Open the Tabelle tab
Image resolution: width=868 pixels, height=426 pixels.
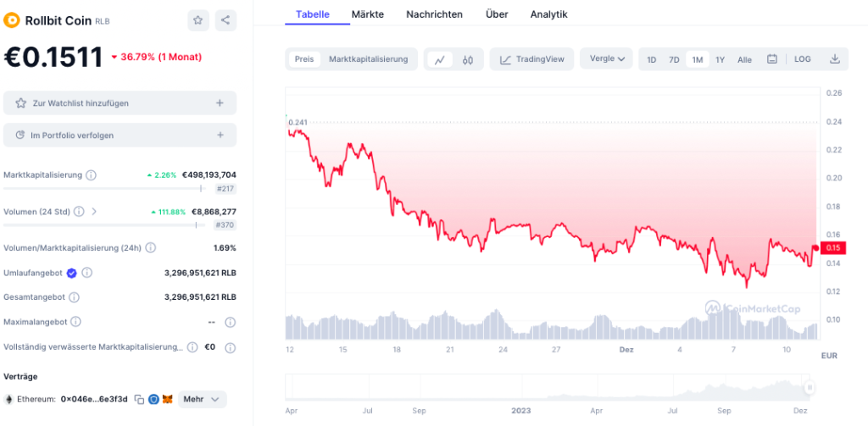click(x=313, y=14)
